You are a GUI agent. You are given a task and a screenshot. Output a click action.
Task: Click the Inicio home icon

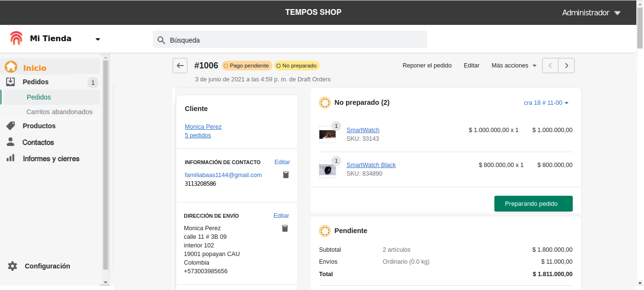point(11,67)
